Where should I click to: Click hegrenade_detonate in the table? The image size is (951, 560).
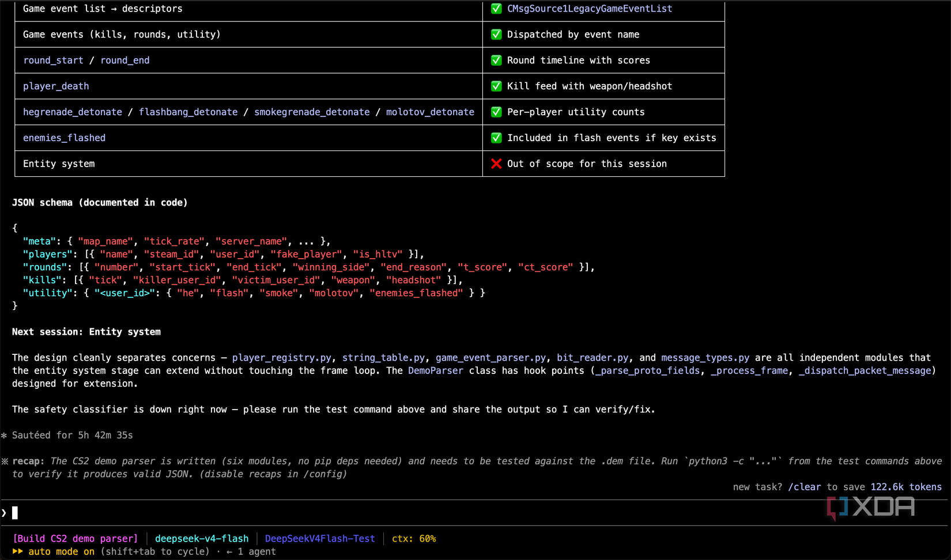tap(73, 112)
